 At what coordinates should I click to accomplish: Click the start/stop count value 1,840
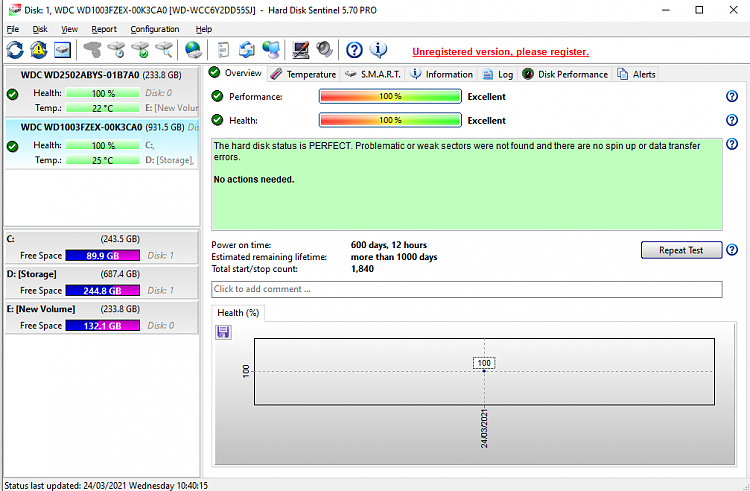point(362,269)
